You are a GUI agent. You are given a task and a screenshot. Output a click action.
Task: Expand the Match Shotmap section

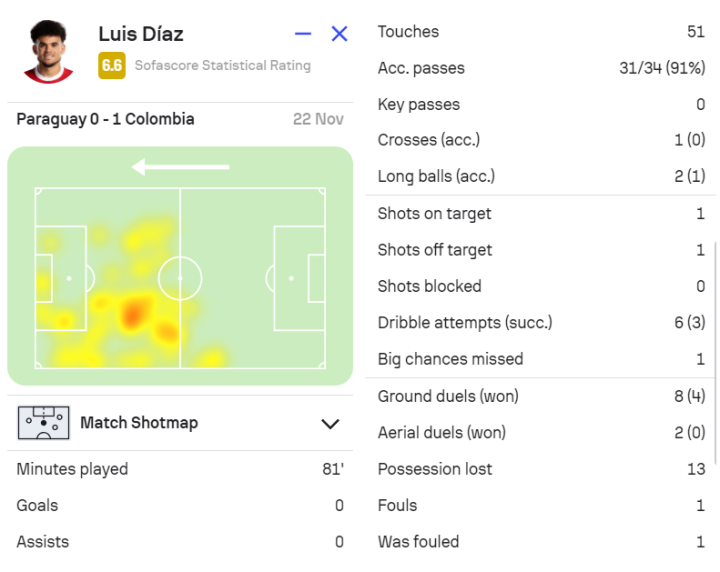[x=330, y=424]
